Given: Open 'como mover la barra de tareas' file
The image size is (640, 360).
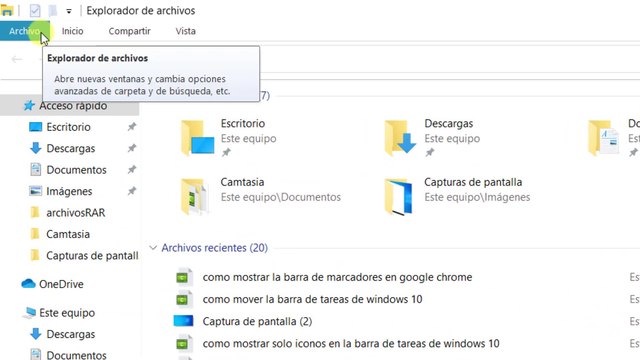Looking at the screenshot, I should coord(312,299).
